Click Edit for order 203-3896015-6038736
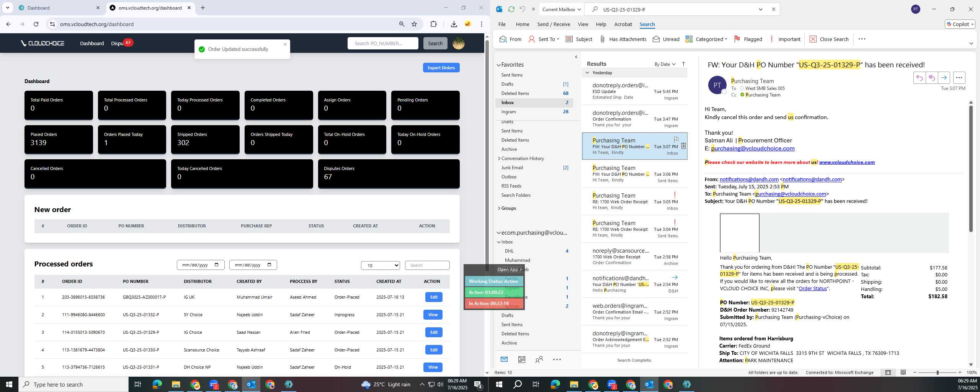Viewport: 980px width, 392px height. pyautogui.click(x=434, y=297)
